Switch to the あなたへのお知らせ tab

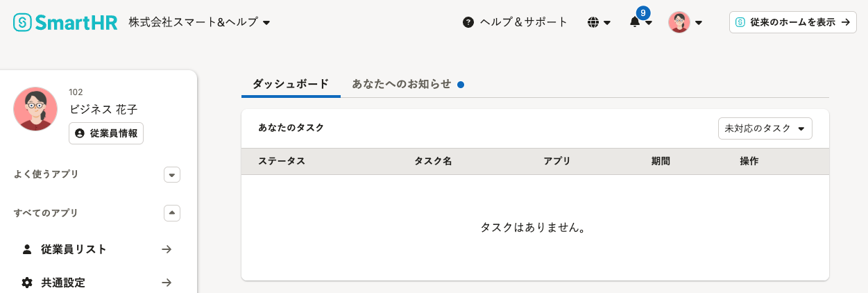tap(402, 84)
